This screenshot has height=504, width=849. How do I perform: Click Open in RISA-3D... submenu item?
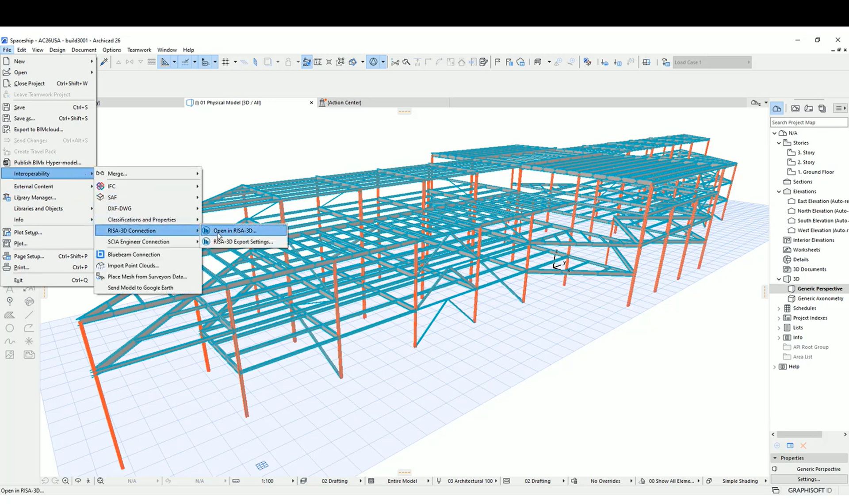[x=244, y=230]
